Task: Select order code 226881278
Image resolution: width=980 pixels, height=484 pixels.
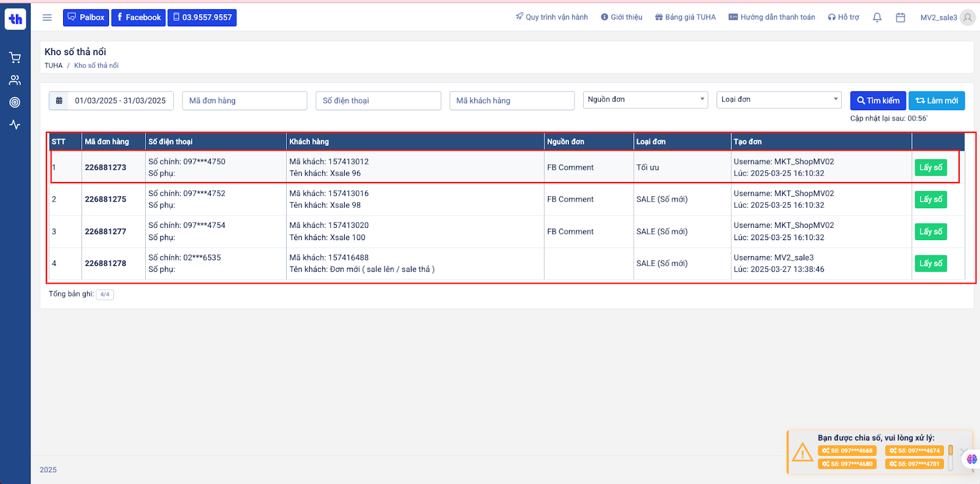Action: pos(105,263)
